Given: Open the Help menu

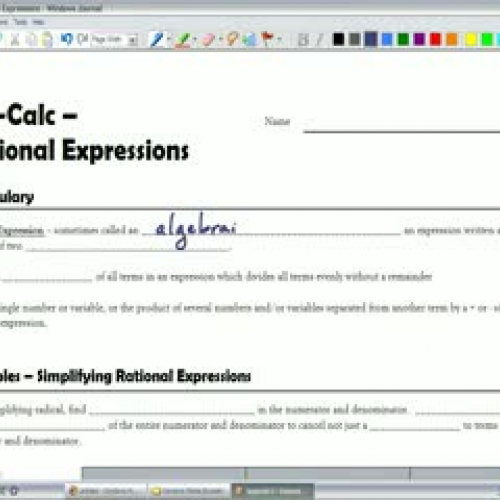Looking at the screenshot, I should (x=38, y=22).
